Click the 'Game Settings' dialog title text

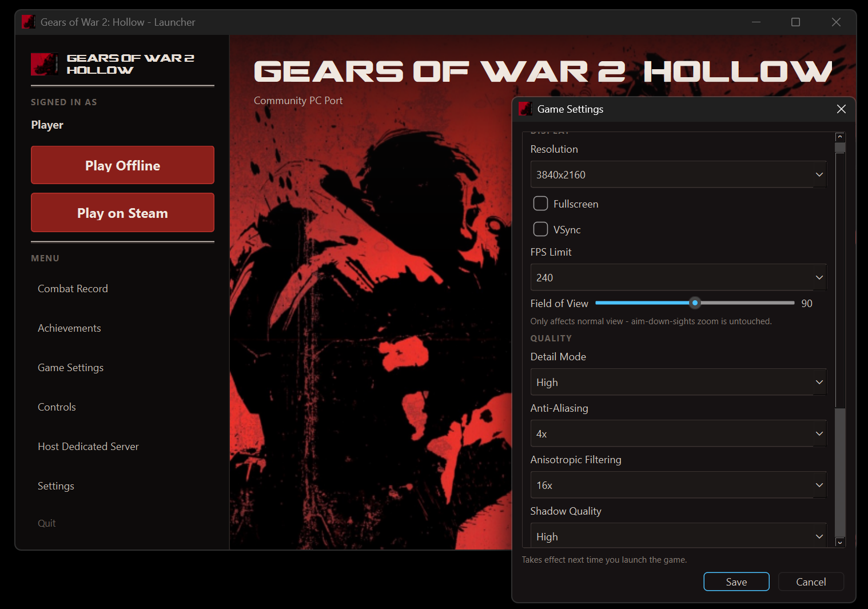[x=570, y=109]
